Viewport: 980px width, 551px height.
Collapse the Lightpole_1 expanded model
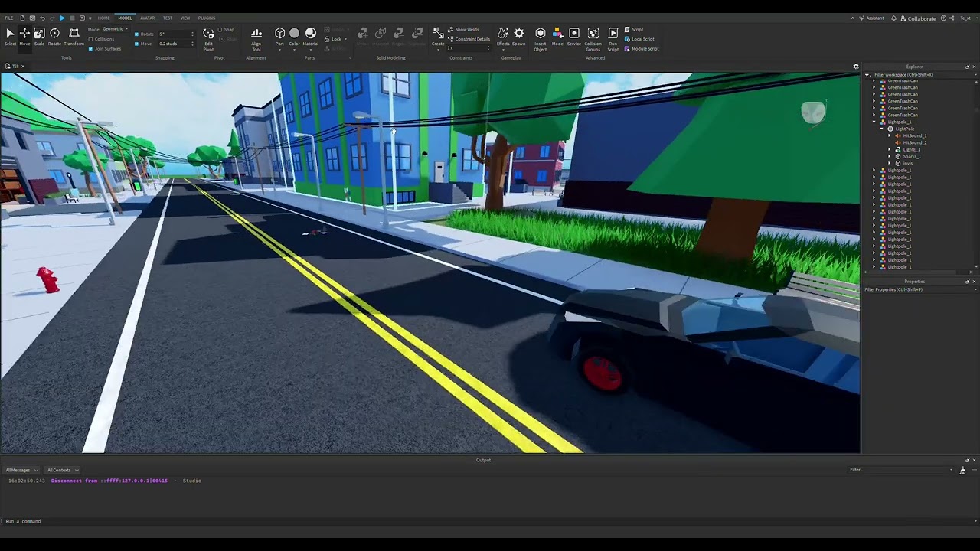pyautogui.click(x=874, y=122)
